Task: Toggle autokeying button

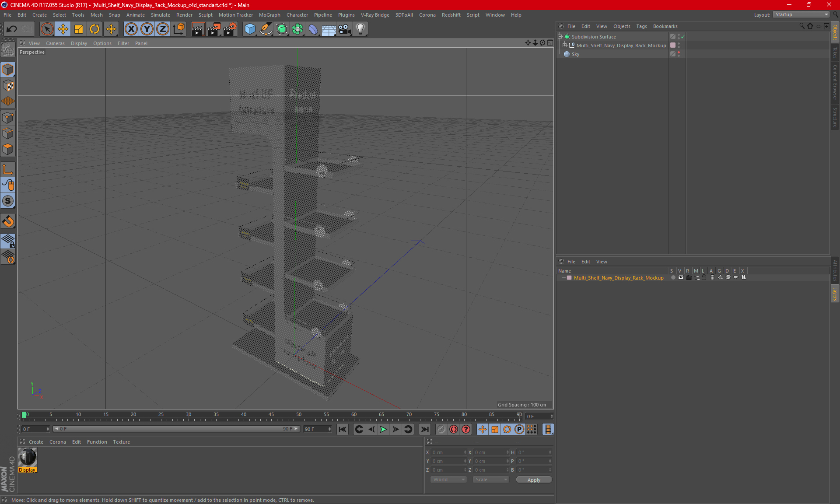Action: (454, 429)
